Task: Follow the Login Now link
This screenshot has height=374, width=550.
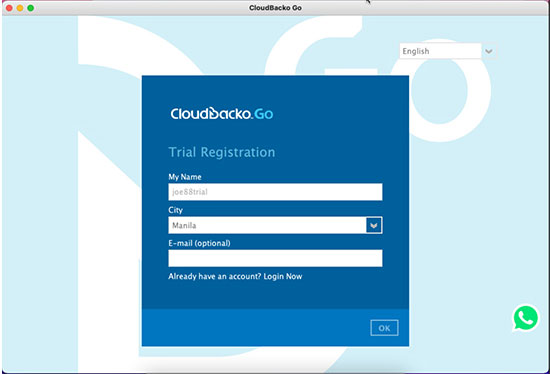Action: pyautogui.click(x=283, y=276)
